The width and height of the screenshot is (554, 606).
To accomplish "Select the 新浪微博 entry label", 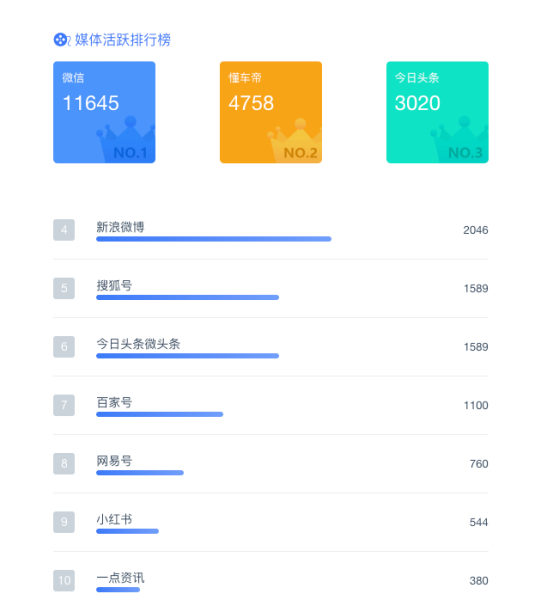I will (120, 227).
